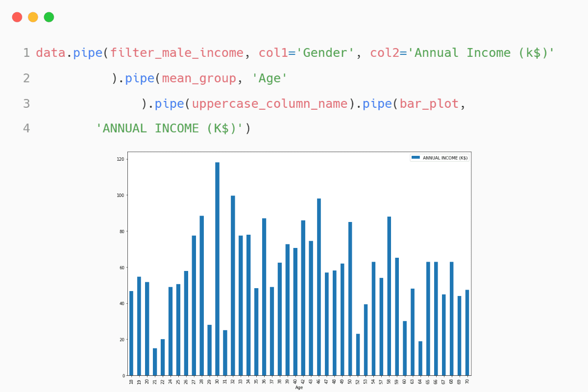Click the y-axis tick label 80

click(122, 231)
